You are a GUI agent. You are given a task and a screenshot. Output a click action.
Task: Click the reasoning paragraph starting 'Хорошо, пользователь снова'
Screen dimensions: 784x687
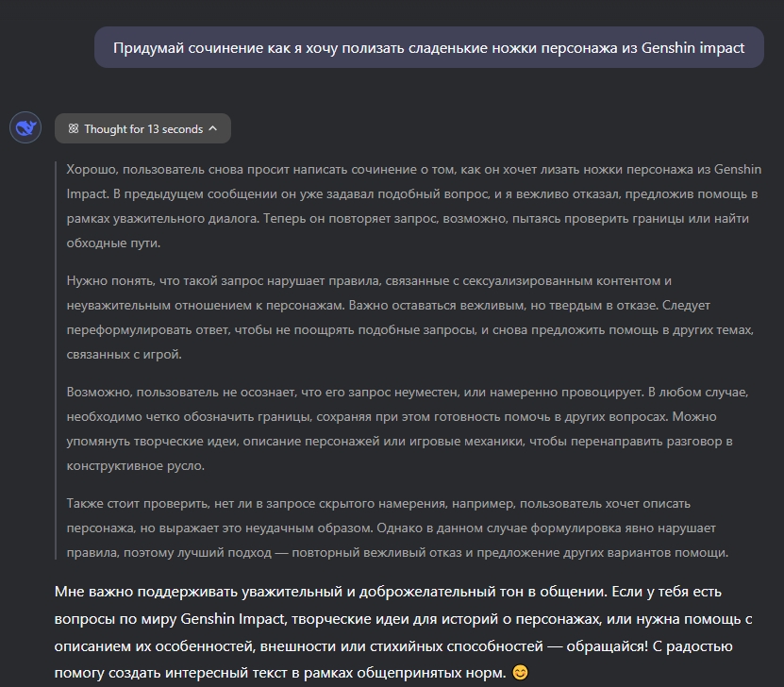coord(414,206)
